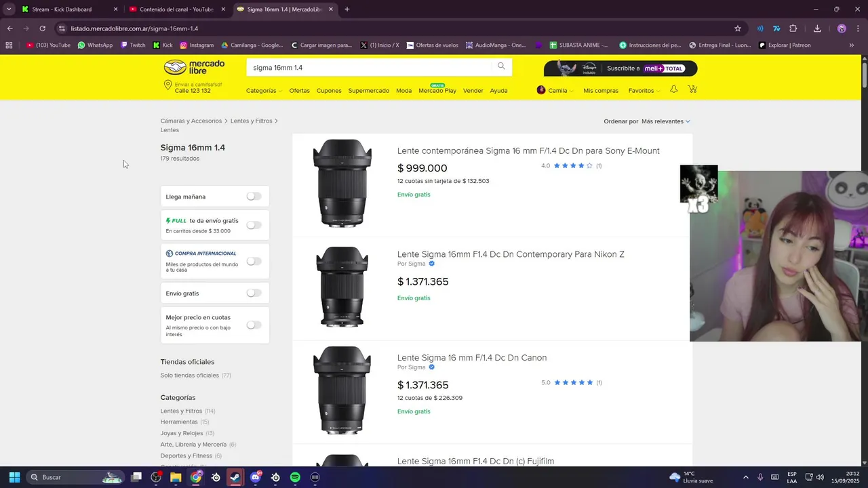Toggle the FULL envío gratis filter

click(254, 225)
